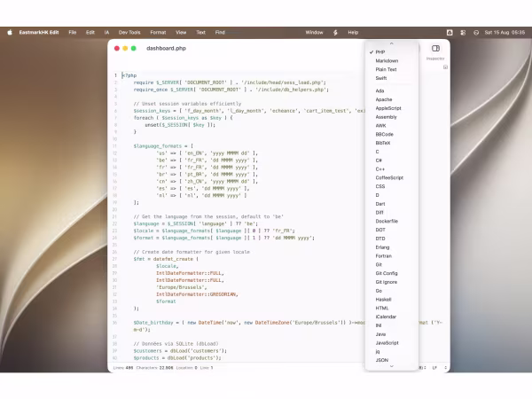Place cursor in the "$language_formats = [" line

pyautogui.click(x=163, y=146)
